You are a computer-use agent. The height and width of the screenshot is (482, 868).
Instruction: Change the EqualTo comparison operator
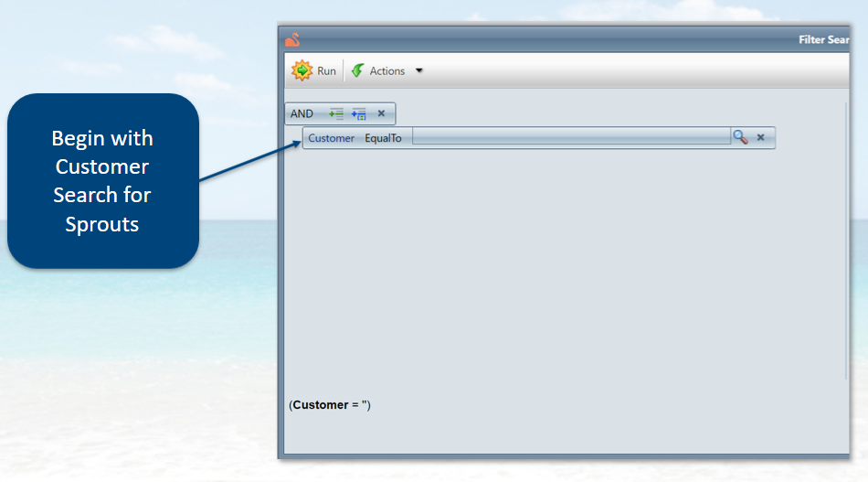pos(383,138)
